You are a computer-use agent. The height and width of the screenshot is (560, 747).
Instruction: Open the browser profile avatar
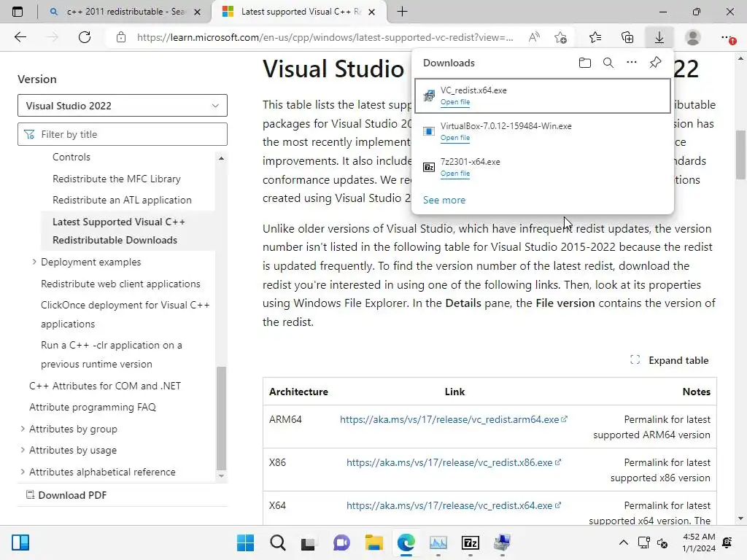point(693,37)
